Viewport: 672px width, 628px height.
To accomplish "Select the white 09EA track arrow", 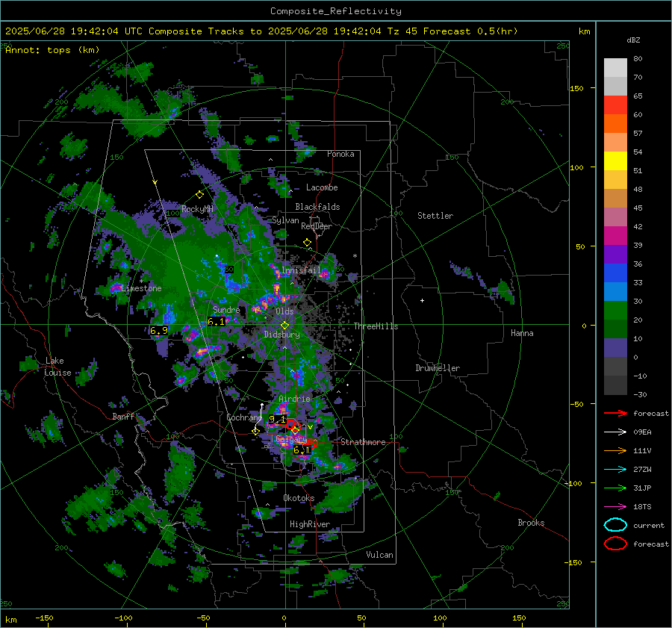I will [x=615, y=432].
